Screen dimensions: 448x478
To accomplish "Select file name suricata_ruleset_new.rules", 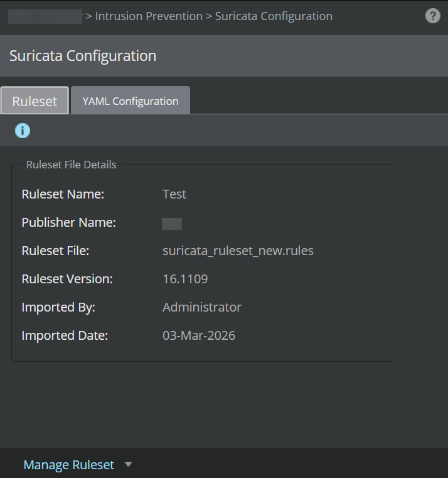I will [x=238, y=251].
